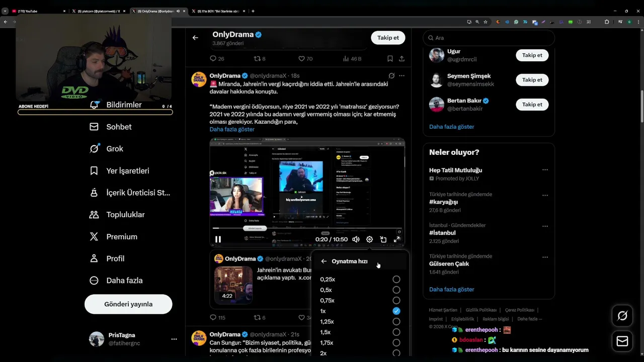Open the Daha fazla footer link
This screenshot has height=362, width=644.
[x=529, y=319]
